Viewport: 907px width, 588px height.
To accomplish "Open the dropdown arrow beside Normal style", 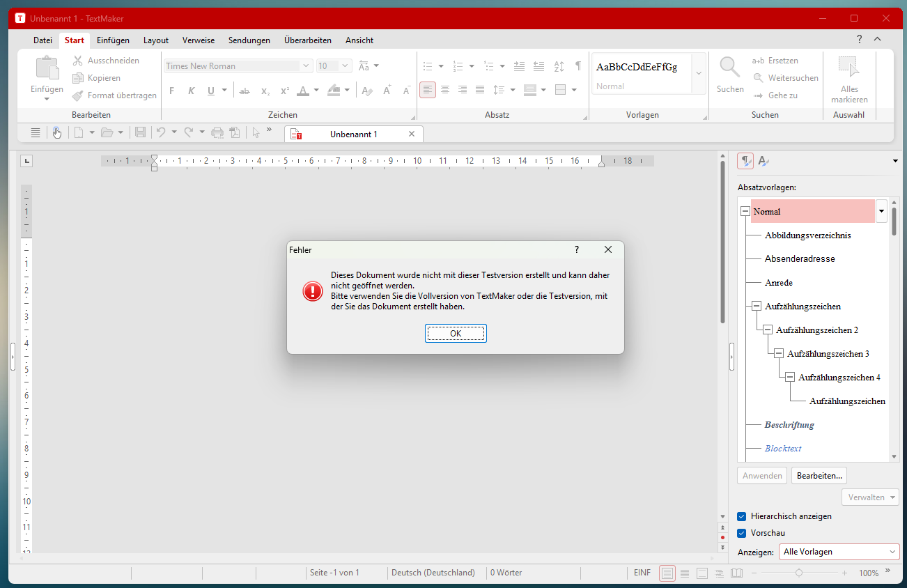I will pos(881,211).
